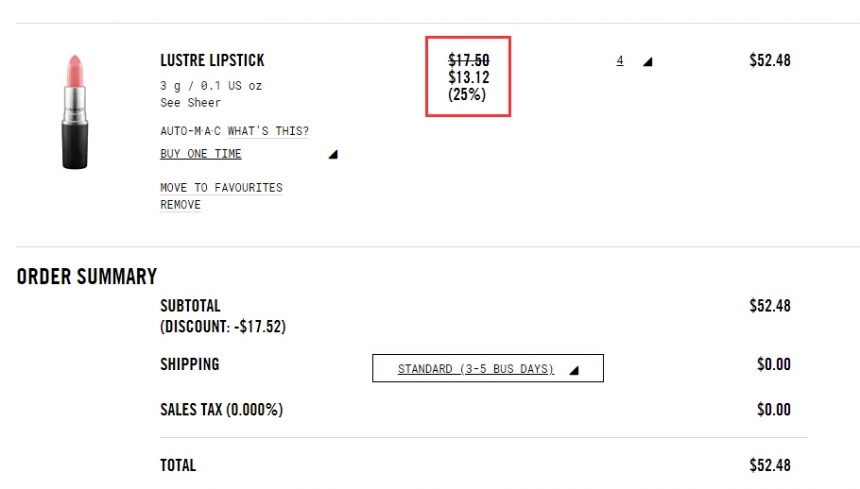Click the 25% discount label
Image resolution: width=860 pixels, height=489 pixels.
coord(469,95)
